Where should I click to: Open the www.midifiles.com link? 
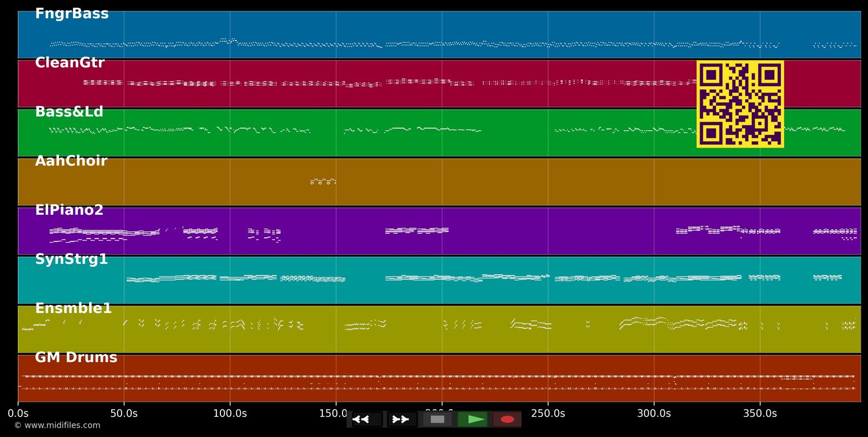(x=57, y=425)
